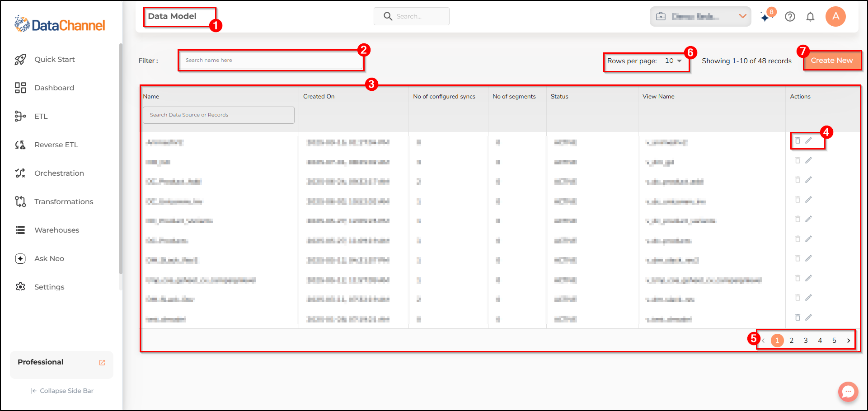Click the sidebar vertical scrollbar
This screenshot has width=868, height=411.
click(121, 158)
